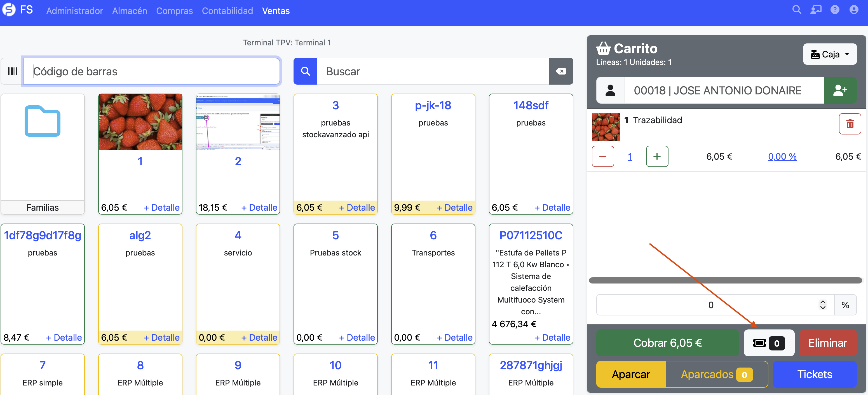Screen dimensions: 868x395
Task: Click the customer person icon in the cart
Action: coord(610,90)
